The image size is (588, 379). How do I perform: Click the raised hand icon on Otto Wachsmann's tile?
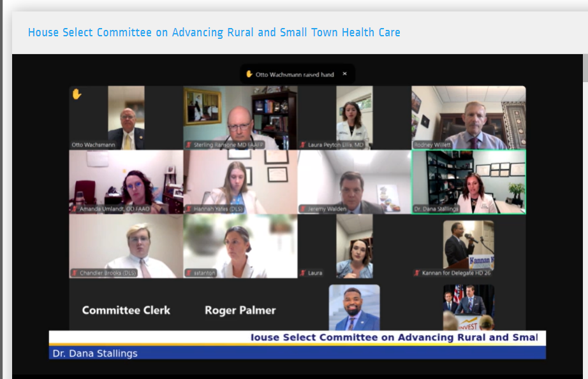point(77,94)
